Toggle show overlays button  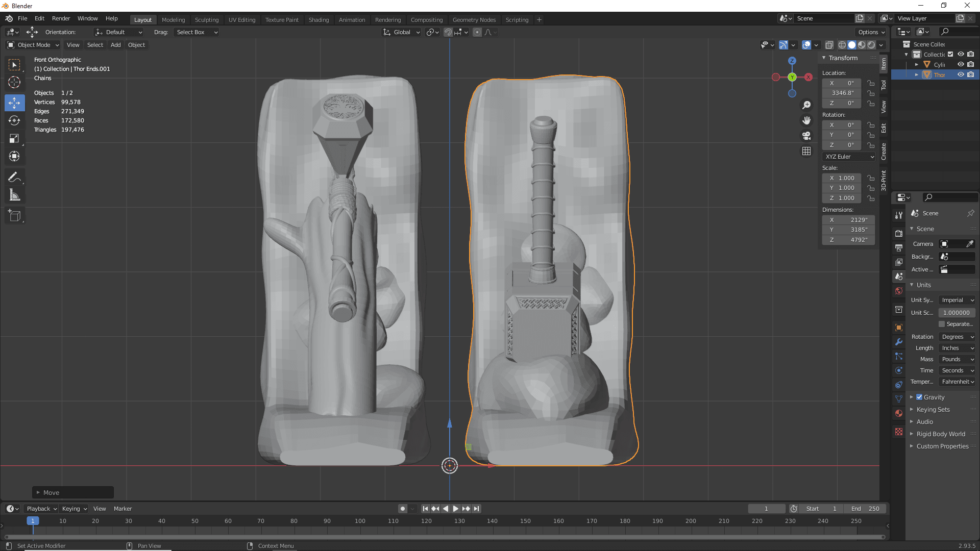(x=806, y=45)
